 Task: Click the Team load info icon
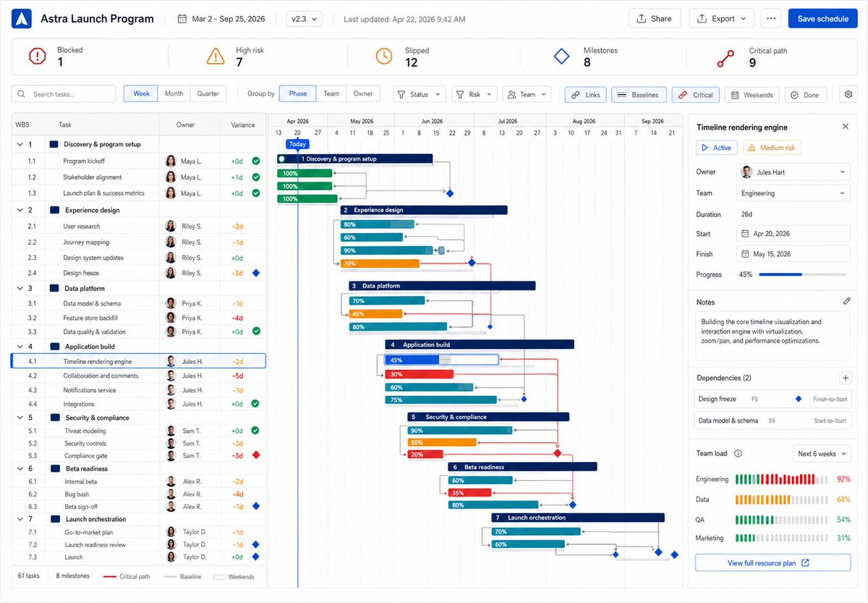738,454
